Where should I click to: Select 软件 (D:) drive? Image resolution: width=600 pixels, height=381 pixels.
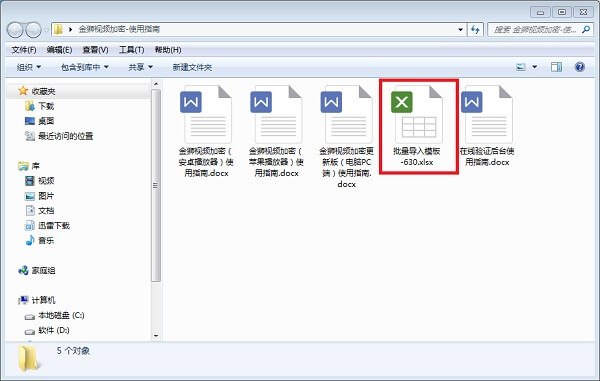pos(54,330)
